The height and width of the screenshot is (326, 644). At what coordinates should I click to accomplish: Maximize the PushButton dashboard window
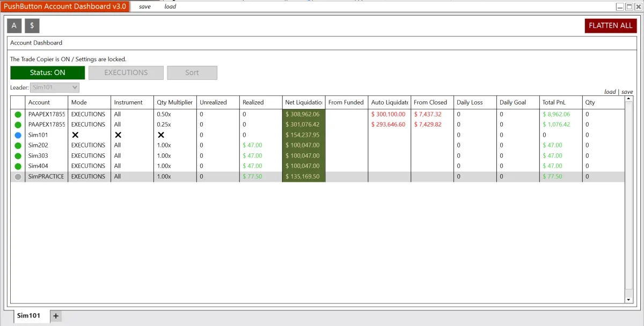click(x=629, y=7)
